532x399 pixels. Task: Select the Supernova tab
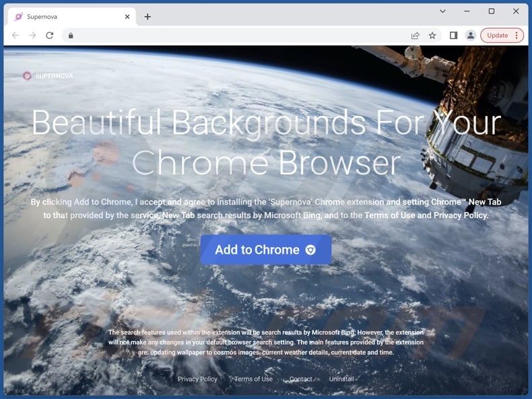(71, 17)
